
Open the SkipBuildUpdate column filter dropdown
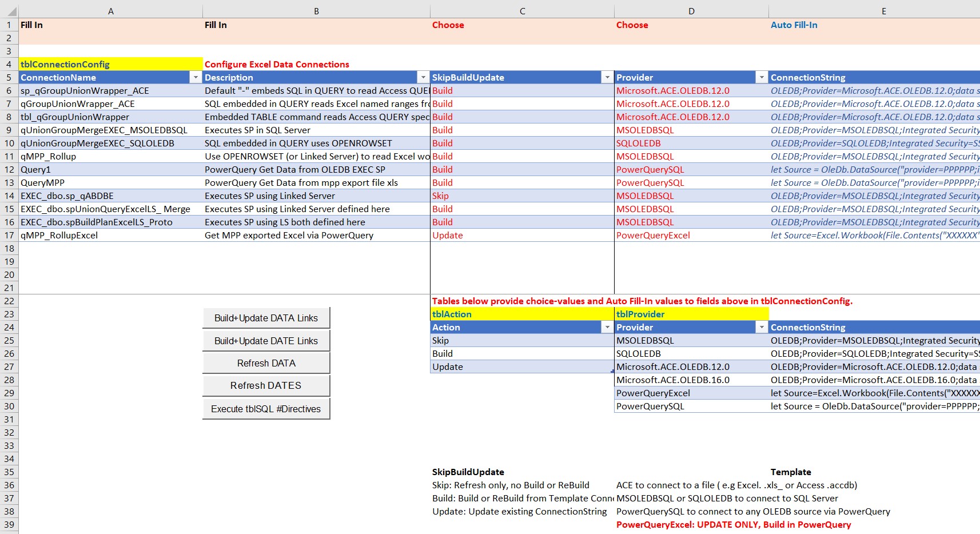pos(607,77)
